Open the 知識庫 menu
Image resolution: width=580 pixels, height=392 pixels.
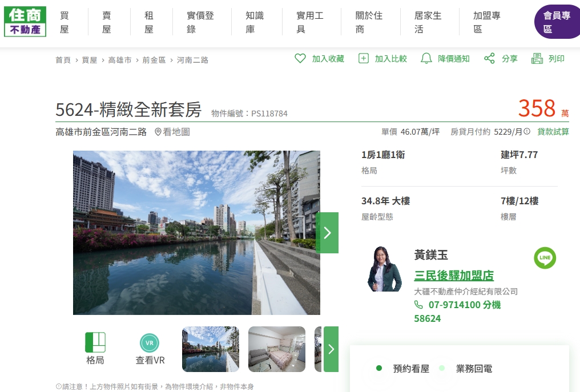[x=254, y=22]
